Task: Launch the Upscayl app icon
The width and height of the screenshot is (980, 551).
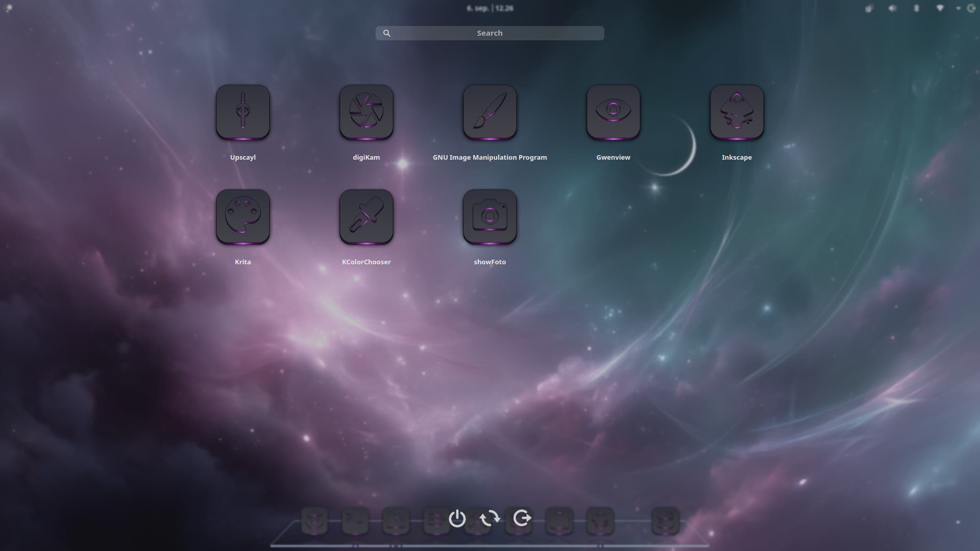Action: [x=243, y=112]
